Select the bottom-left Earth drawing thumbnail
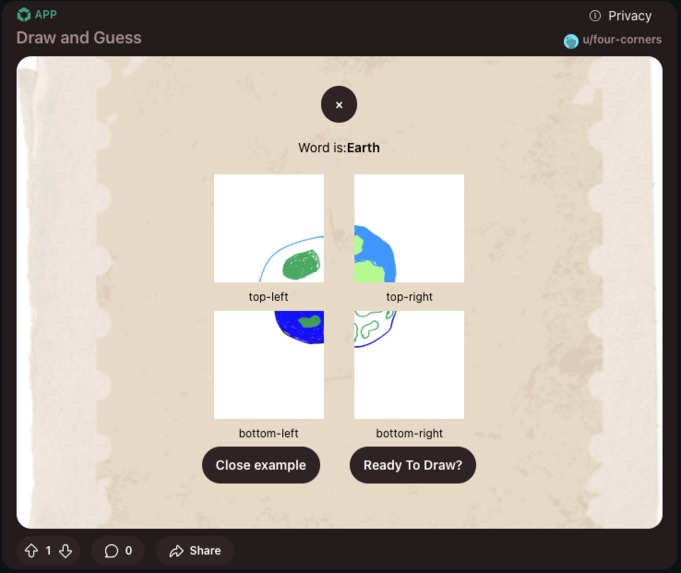This screenshot has height=573, width=681. (269, 365)
